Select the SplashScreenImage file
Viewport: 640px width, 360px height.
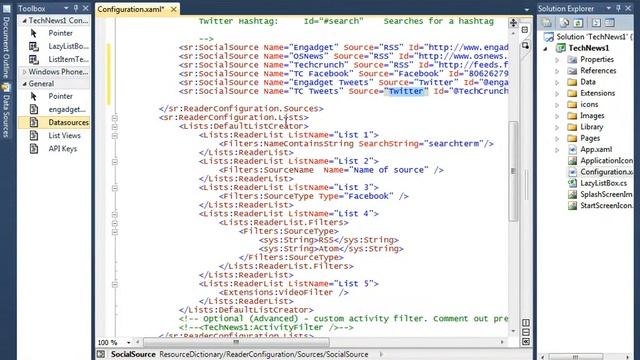(600, 194)
